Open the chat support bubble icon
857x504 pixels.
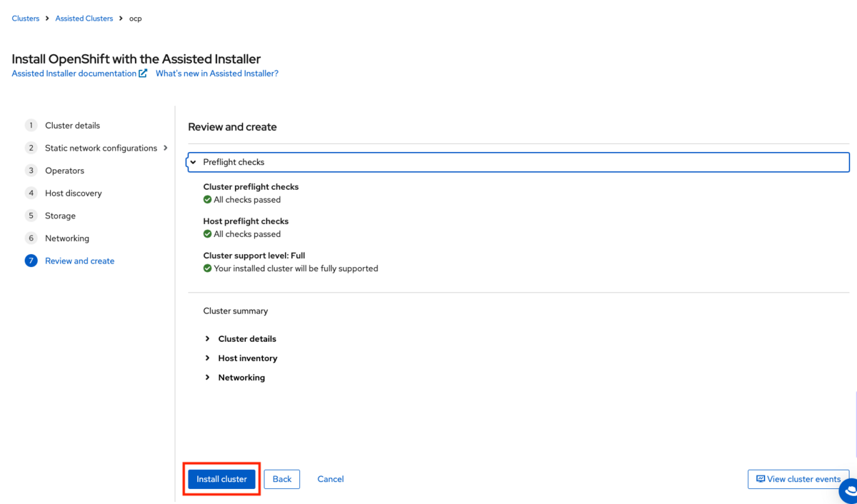[849, 491]
